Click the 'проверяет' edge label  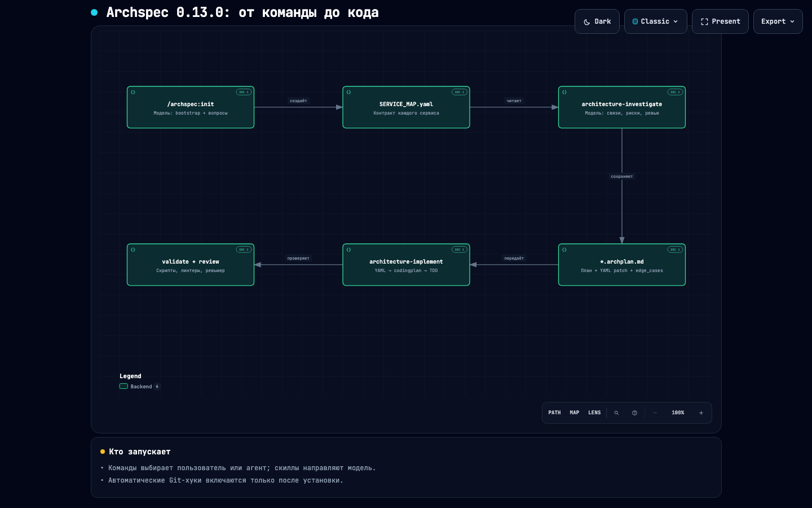tap(298, 259)
